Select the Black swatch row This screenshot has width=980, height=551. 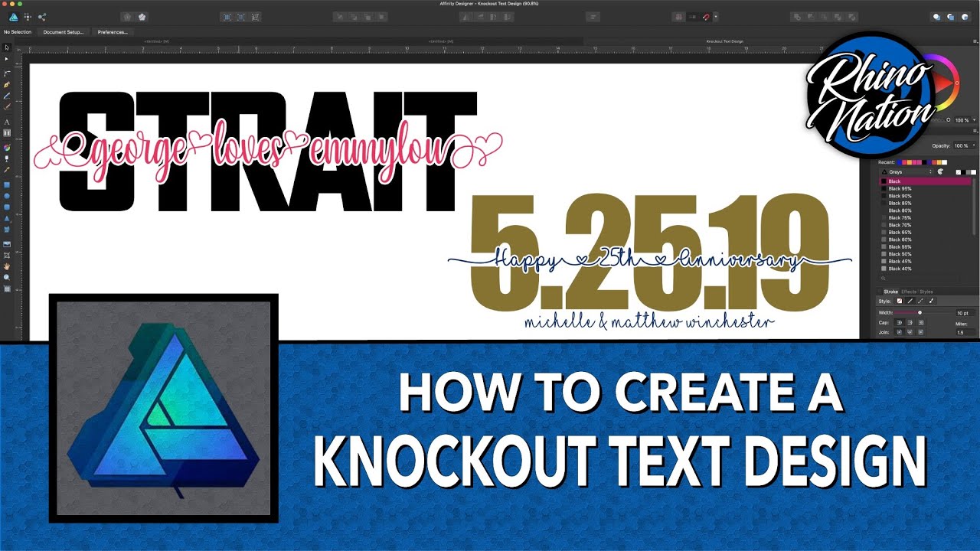click(926, 181)
